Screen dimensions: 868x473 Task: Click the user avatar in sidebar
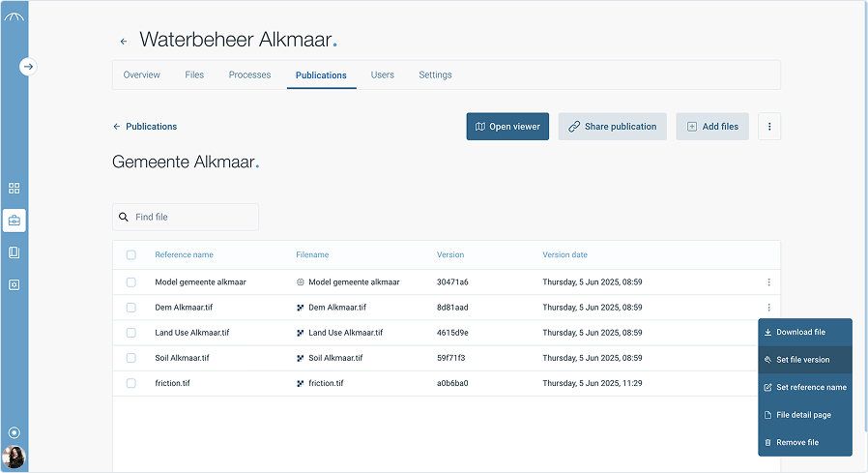pos(14,458)
